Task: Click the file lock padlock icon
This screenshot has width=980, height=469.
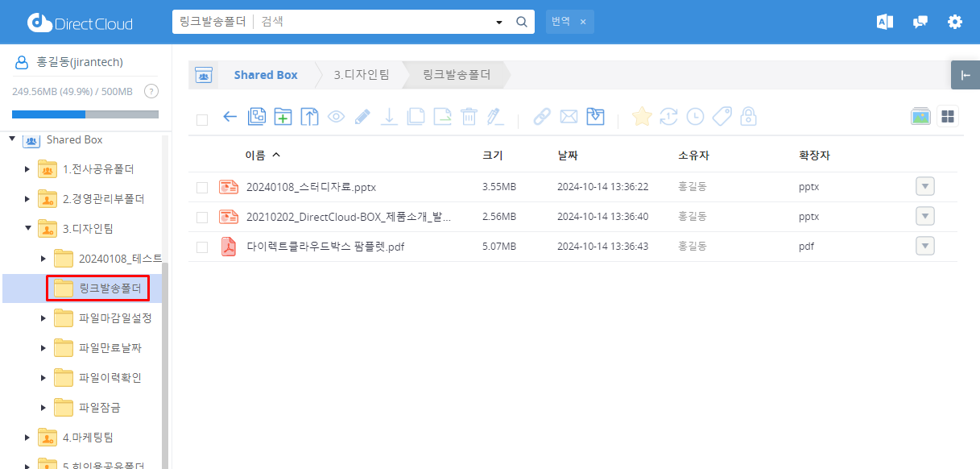Action: (x=748, y=117)
